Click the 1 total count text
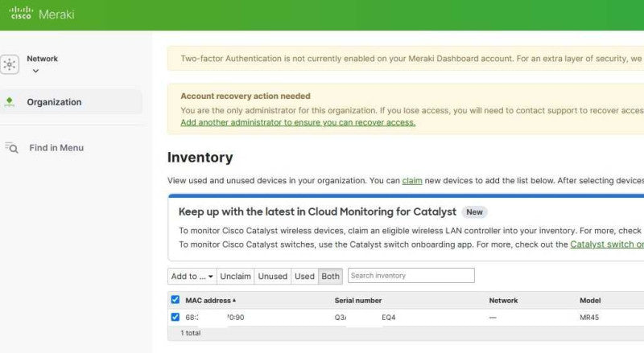This screenshot has width=644, height=353. point(191,333)
